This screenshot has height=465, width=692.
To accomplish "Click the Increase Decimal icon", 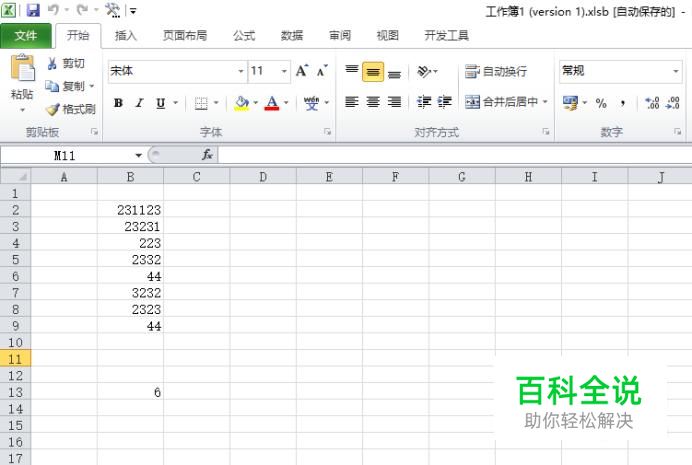I will [x=652, y=103].
